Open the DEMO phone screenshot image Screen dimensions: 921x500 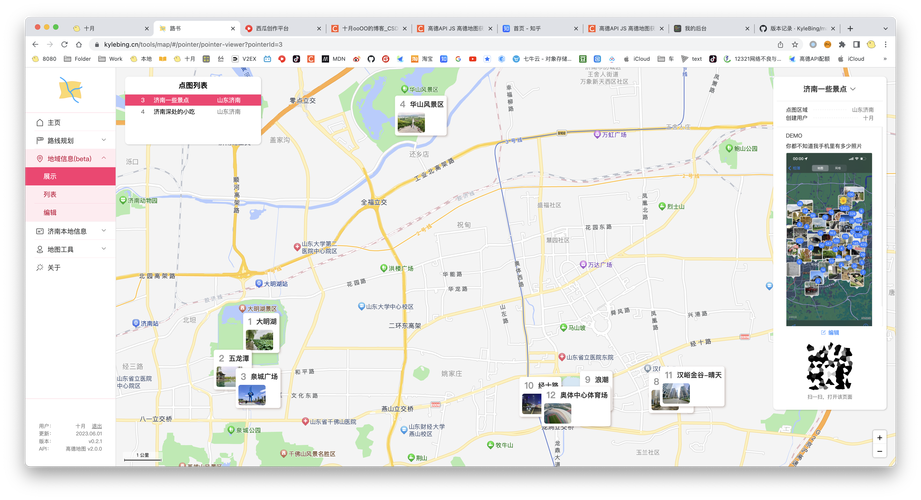pyautogui.click(x=829, y=239)
